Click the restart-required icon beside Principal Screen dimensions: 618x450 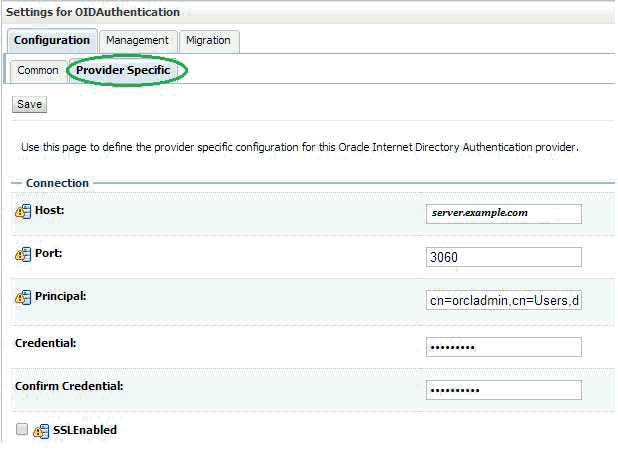(23, 297)
